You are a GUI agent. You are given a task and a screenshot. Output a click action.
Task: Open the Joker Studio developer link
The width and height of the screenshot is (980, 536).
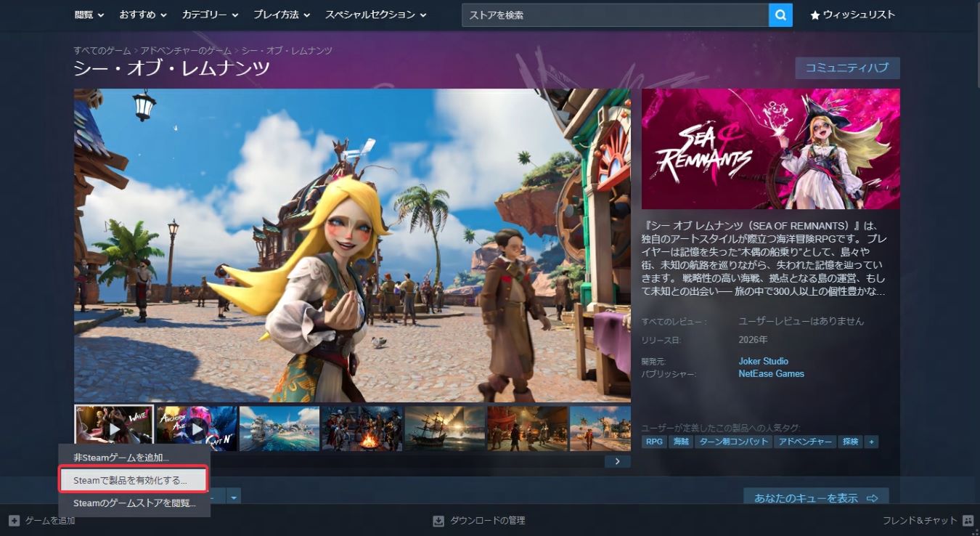pyautogui.click(x=763, y=361)
